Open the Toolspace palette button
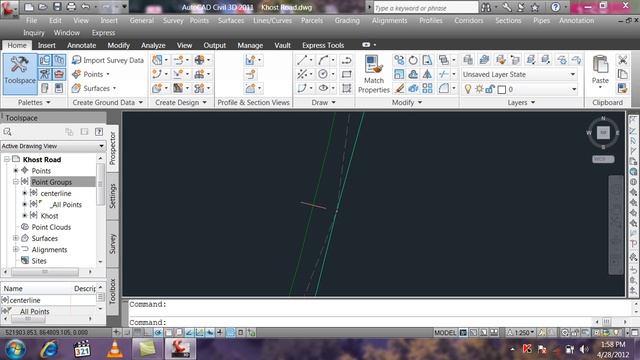 (x=20, y=74)
